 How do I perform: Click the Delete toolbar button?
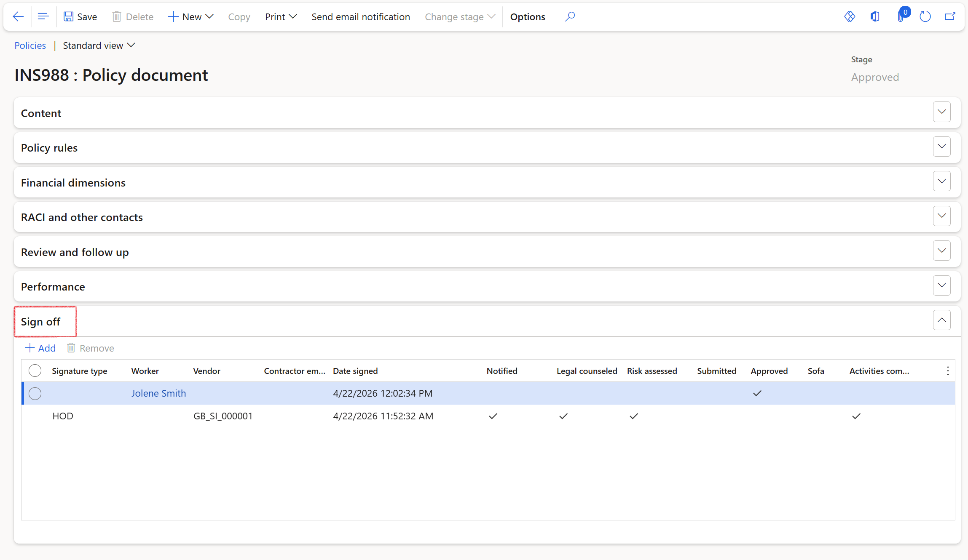pos(133,17)
